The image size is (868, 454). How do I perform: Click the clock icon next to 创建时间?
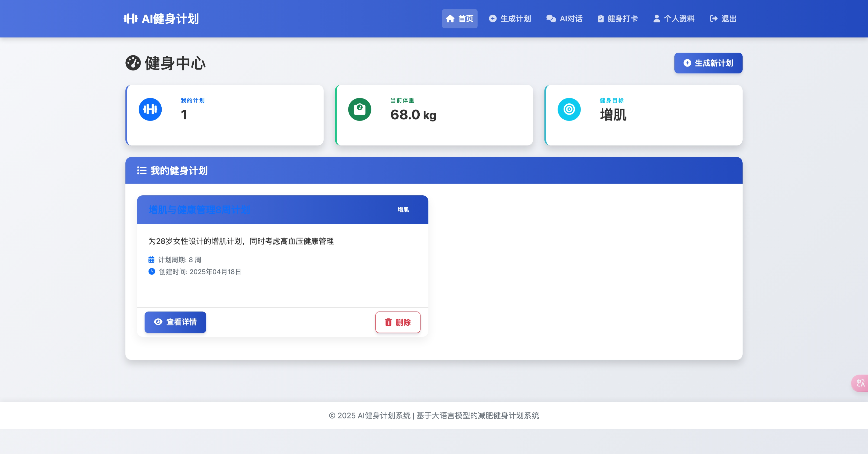(152, 271)
